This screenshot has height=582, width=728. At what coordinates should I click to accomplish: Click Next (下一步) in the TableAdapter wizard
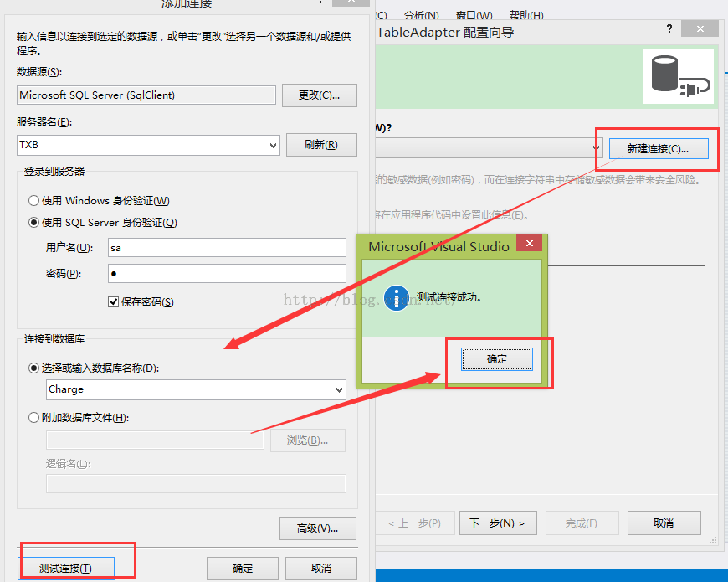(498, 523)
